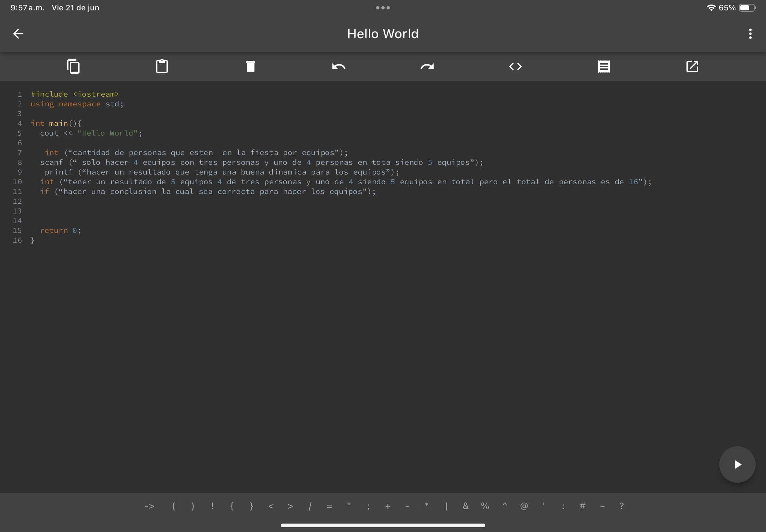Run the code with play button
The height and width of the screenshot is (532, 766).
point(737,464)
